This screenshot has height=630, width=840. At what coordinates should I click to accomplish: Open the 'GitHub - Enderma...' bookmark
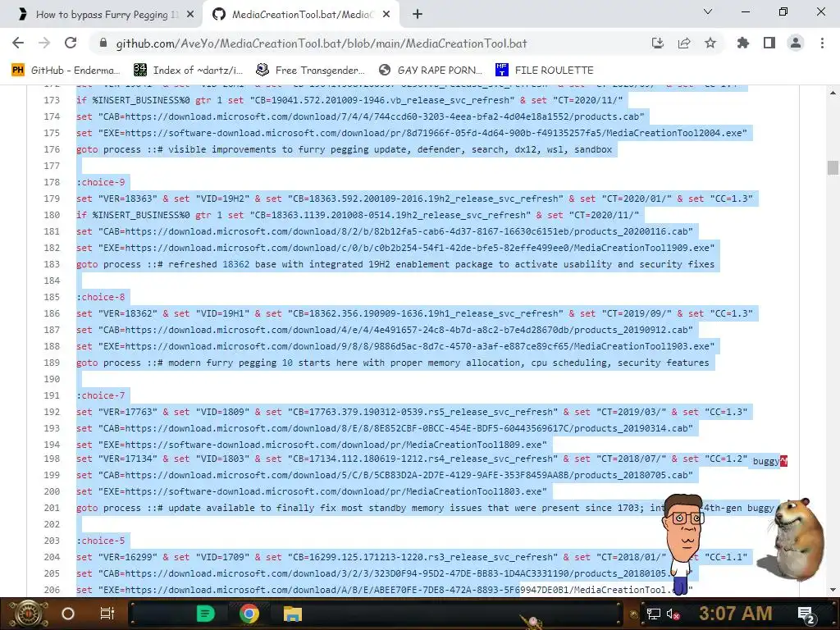[x=66, y=71]
